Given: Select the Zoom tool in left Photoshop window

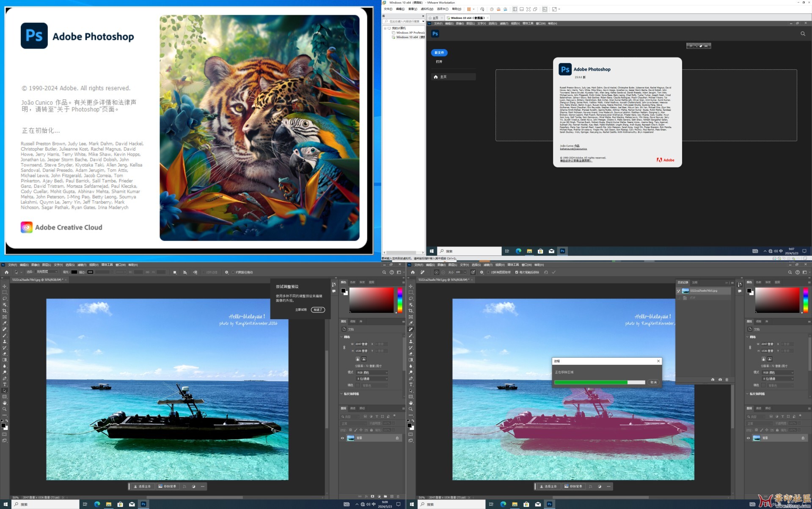Looking at the screenshot, I should [5, 409].
